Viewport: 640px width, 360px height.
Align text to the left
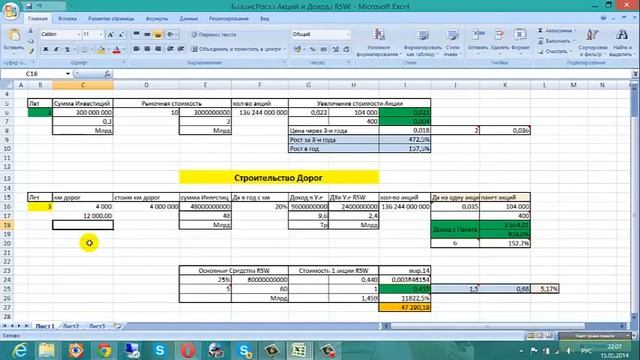(136, 49)
